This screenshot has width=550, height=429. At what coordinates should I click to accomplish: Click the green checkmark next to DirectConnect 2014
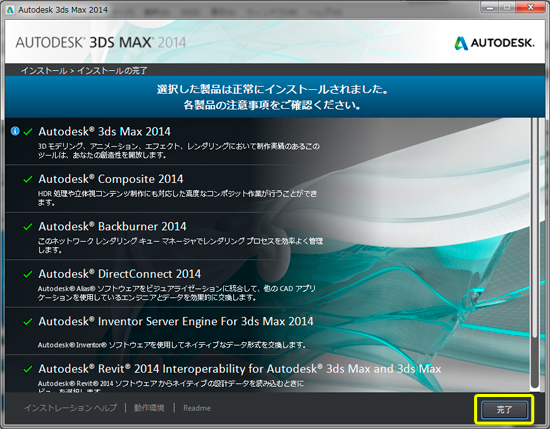tap(28, 274)
